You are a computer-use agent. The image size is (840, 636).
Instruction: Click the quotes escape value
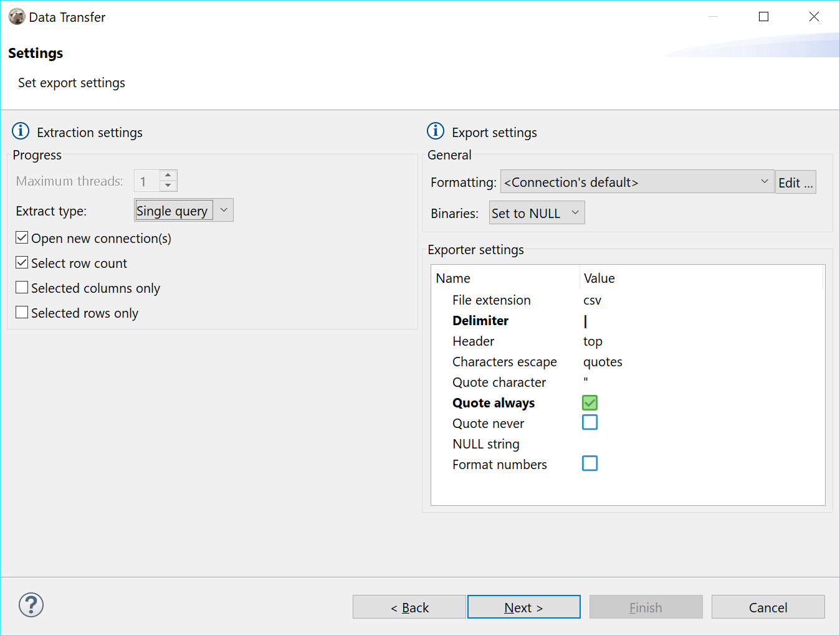603,362
